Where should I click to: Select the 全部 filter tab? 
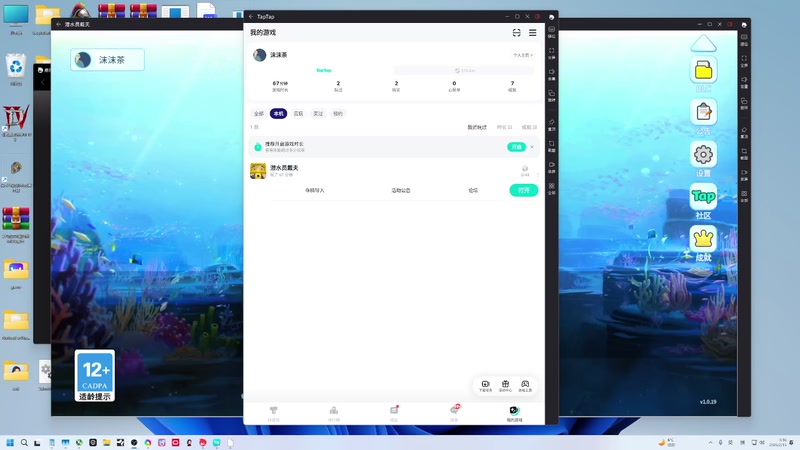[259, 113]
